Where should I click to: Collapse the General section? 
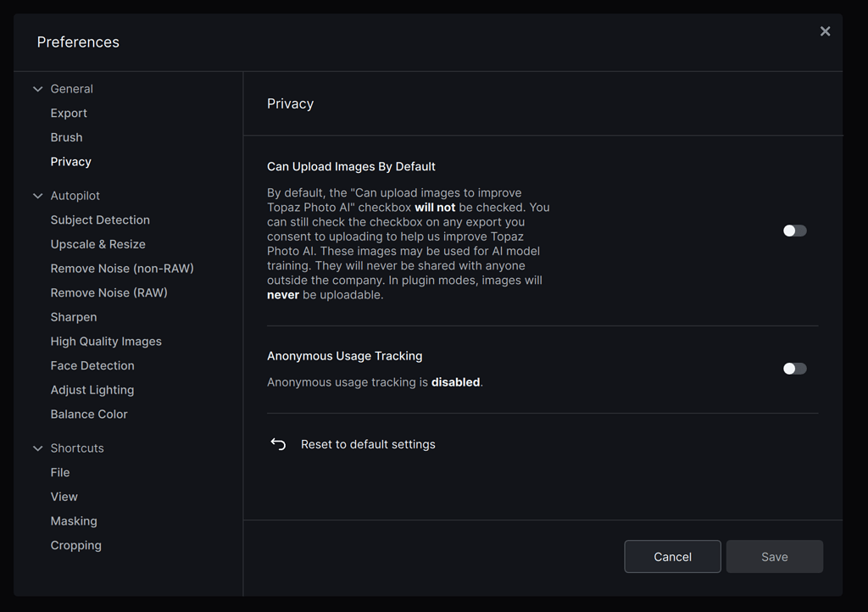(x=37, y=88)
